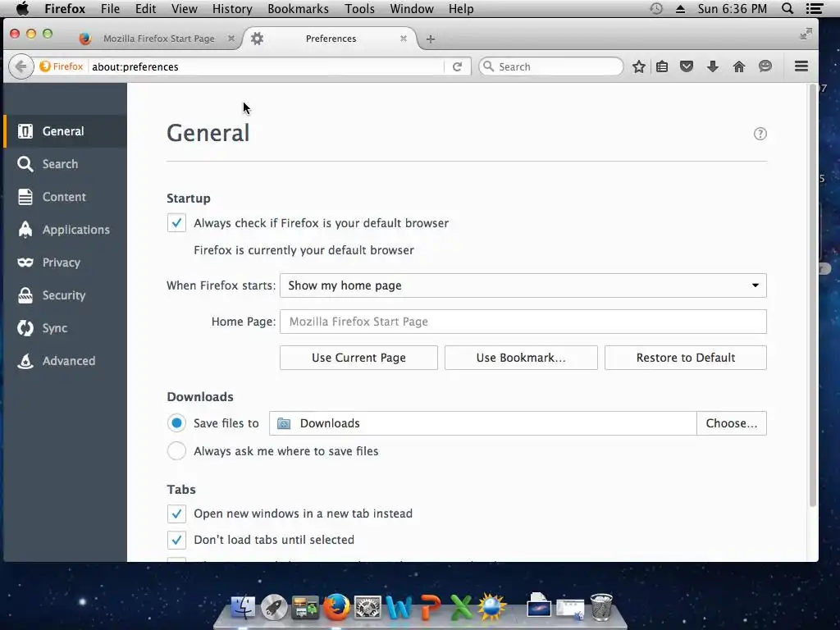Image resolution: width=840 pixels, height=630 pixels.
Task: Open the Applications preferences category
Action: tap(65, 230)
